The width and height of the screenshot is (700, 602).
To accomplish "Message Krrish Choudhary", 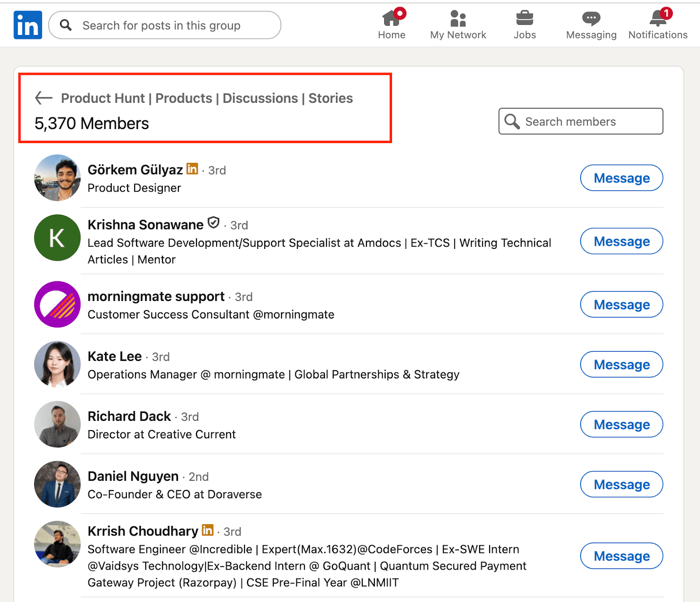I will pyautogui.click(x=622, y=556).
